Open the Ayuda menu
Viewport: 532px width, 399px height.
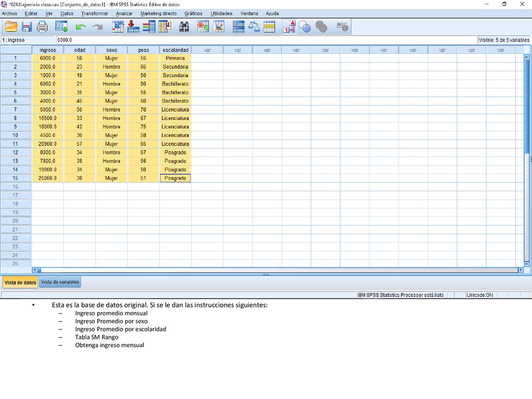pyautogui.click(x=272, y=14)
